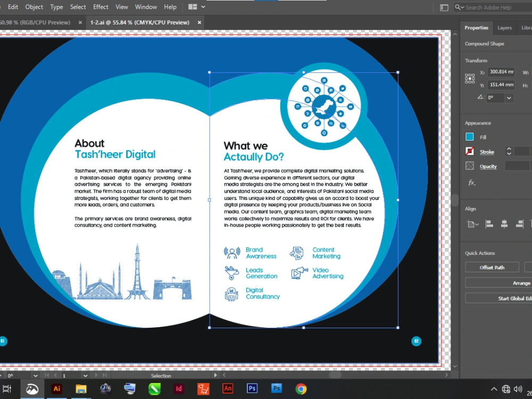Click the Stroke color swatch

coord(470,151)
